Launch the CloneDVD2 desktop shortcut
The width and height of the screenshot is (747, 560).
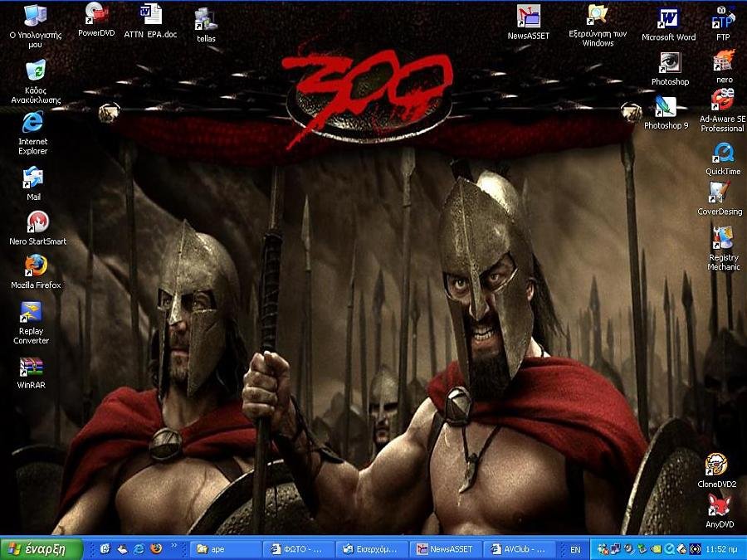716,471
